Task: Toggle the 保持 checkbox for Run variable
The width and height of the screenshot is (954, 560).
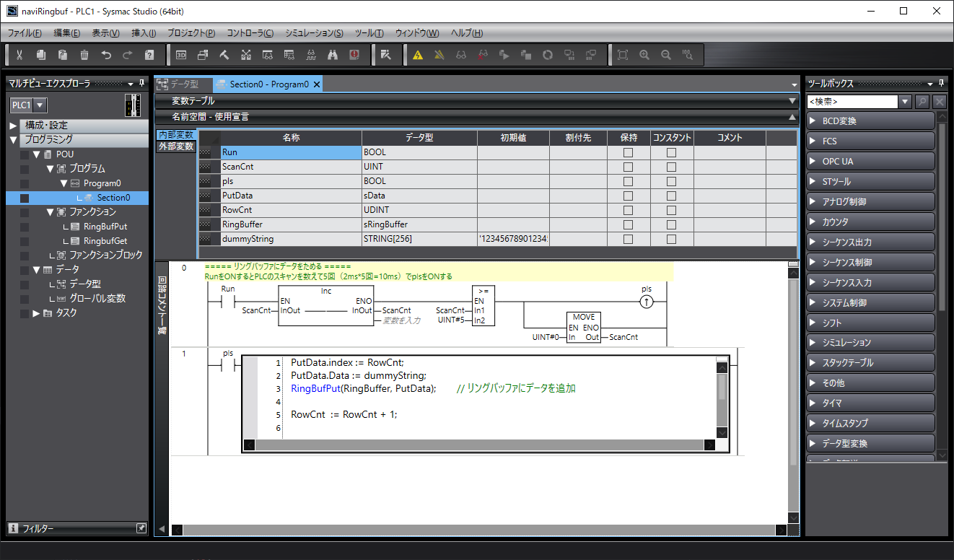Action: pos(628,152)
